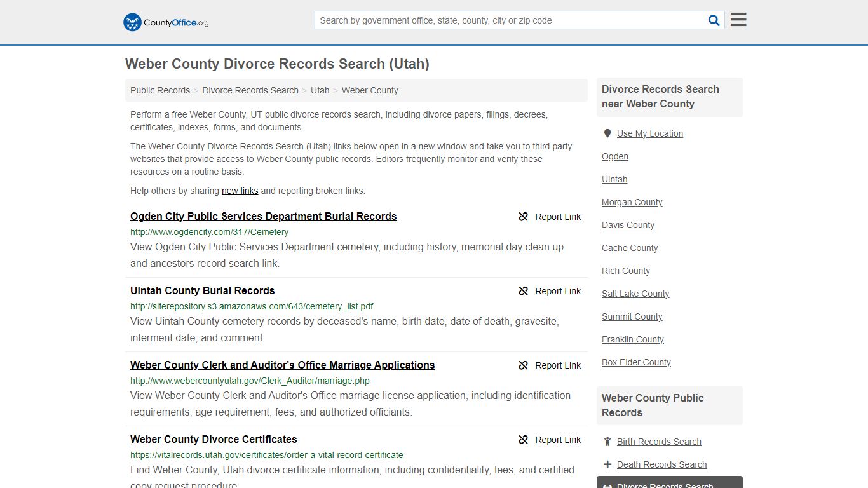Report the Uintah County Burial Records link
The height and width of the screenshot is (488, 868).
550,291
